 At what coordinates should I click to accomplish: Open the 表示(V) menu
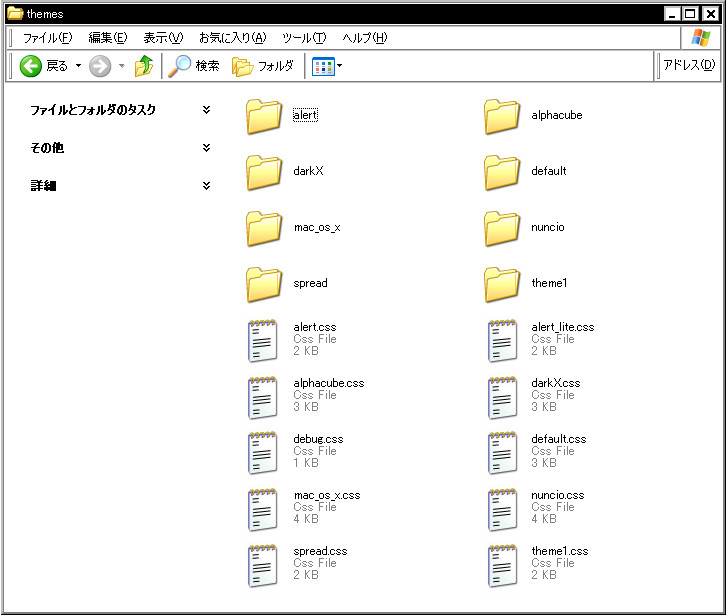pos(163,38)
